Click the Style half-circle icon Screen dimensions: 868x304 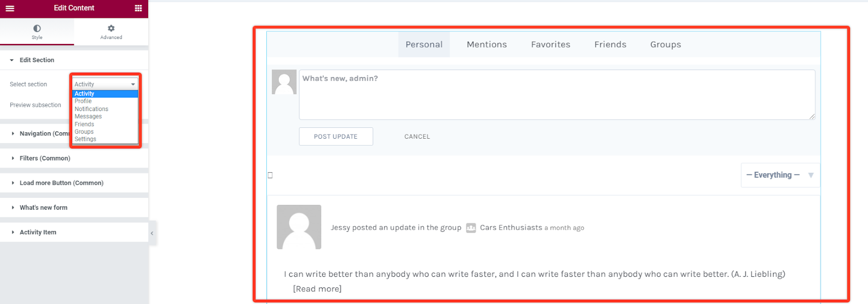tap(37, 28)
